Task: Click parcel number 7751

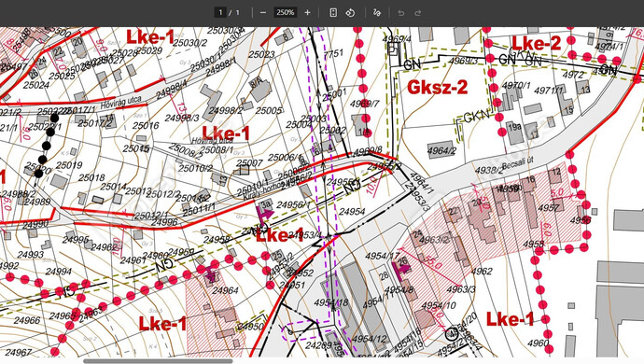Action: pyautogui.click(x=333, y=54)
